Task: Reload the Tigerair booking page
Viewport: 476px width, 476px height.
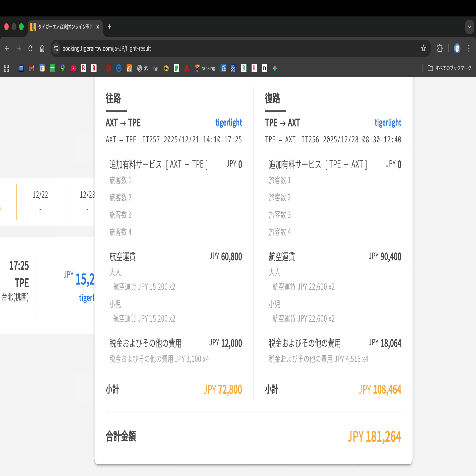Action: point(30,48)
